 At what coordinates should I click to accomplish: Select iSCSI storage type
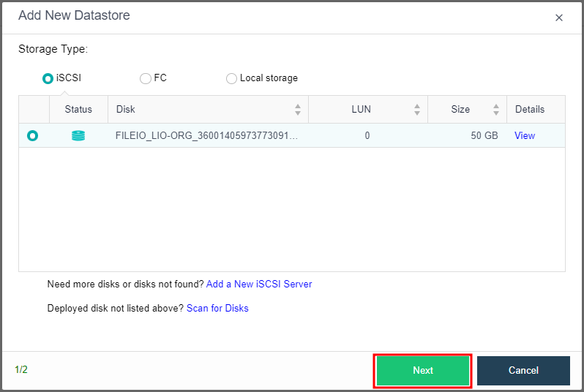tap(48, 78)
